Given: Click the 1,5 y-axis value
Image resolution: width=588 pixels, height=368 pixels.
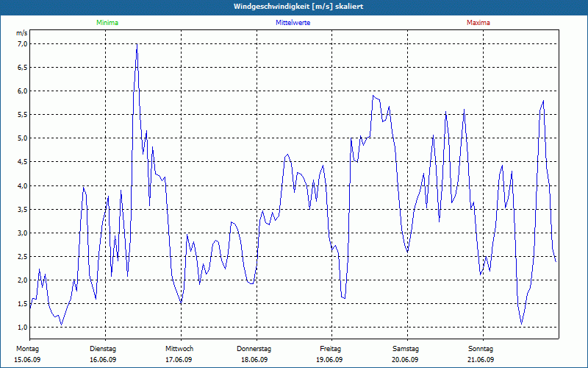Looking at the screenshot, I should [x=23, y=304].
